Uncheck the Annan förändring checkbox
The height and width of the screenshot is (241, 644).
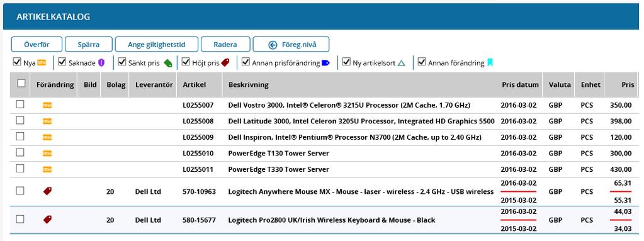421,62
